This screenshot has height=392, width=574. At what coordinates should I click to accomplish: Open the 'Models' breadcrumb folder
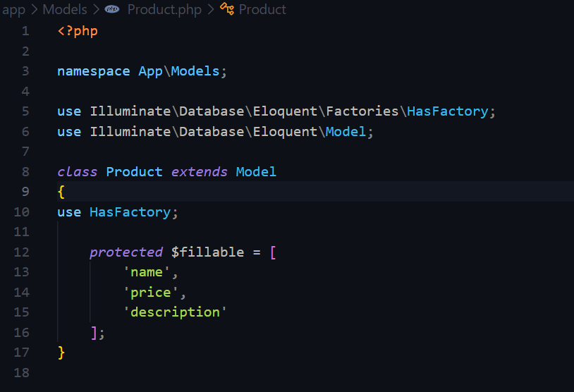coord(65,9)
